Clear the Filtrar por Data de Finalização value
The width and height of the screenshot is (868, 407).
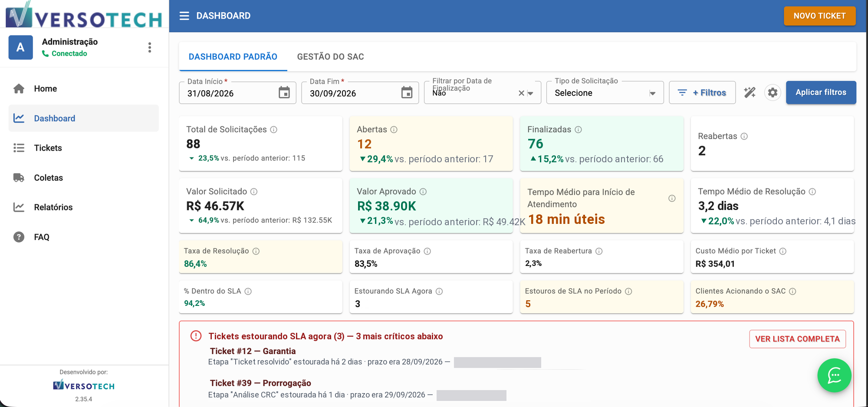(x=521, y=93)
